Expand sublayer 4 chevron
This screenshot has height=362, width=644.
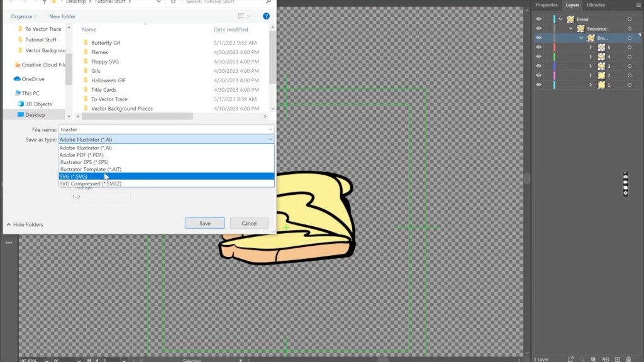tap(591, 57)
